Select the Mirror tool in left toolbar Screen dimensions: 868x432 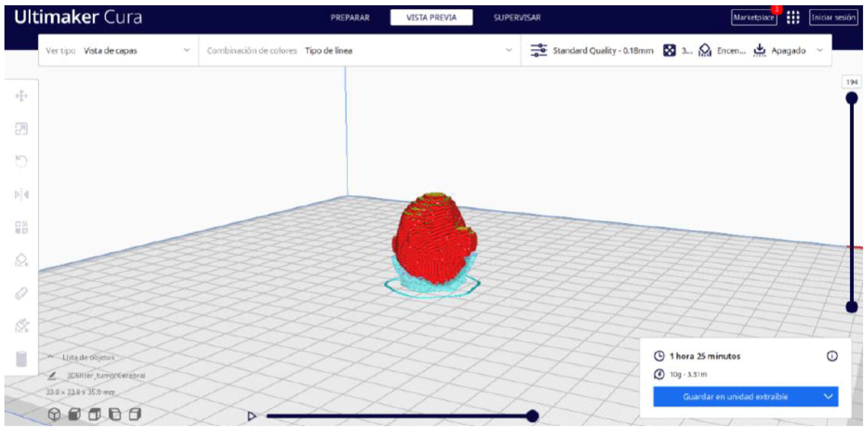[x=21, y=195]
